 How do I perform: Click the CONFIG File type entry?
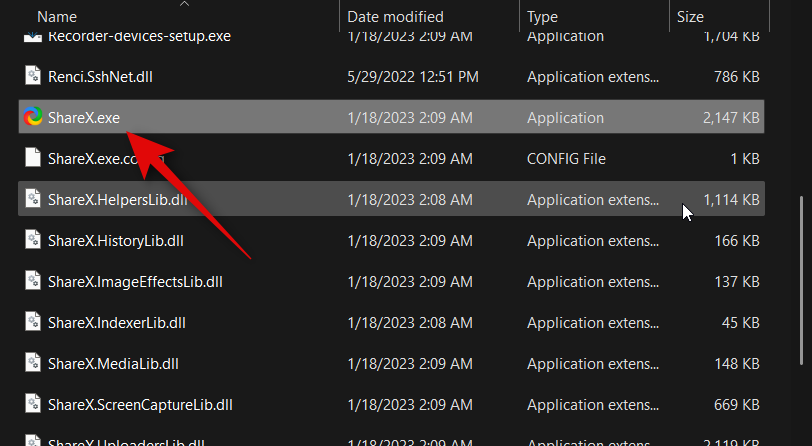click(566, 158)
